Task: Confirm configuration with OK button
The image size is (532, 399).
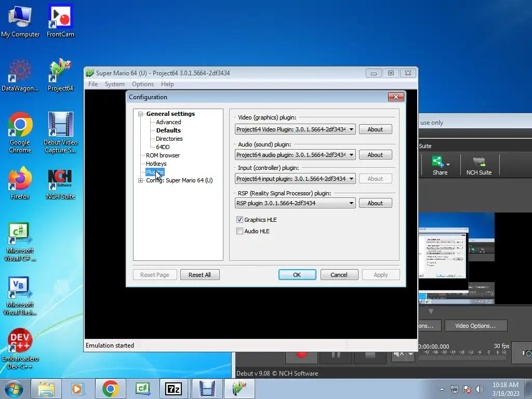Action: pyautogui.click(x=297, y=274)
